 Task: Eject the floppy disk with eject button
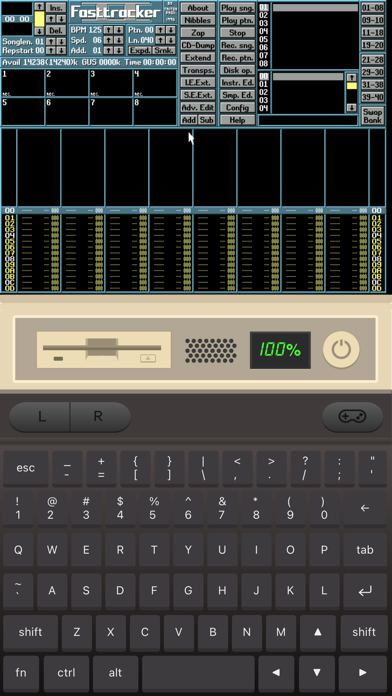(148, 358)
